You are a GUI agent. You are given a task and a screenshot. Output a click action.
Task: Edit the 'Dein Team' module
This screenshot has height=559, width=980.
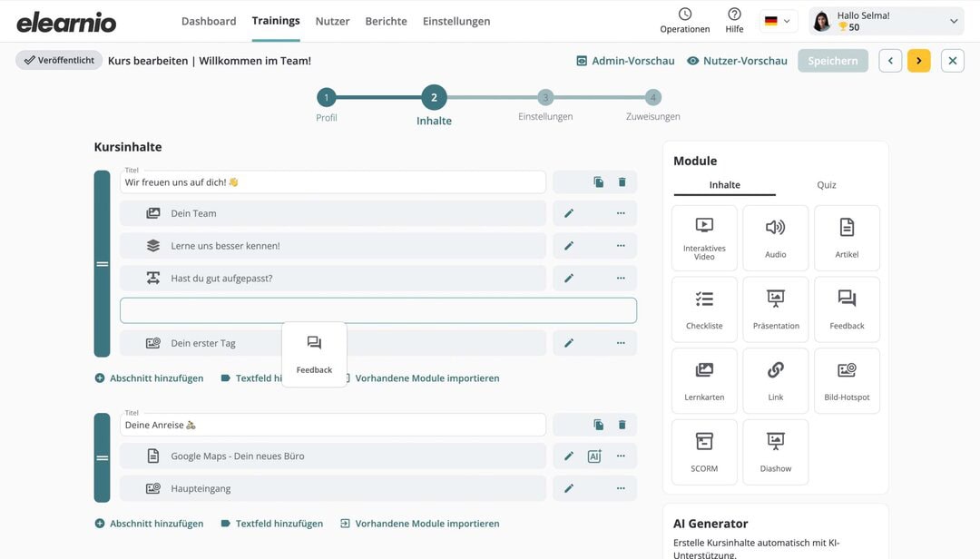[569, 213]
